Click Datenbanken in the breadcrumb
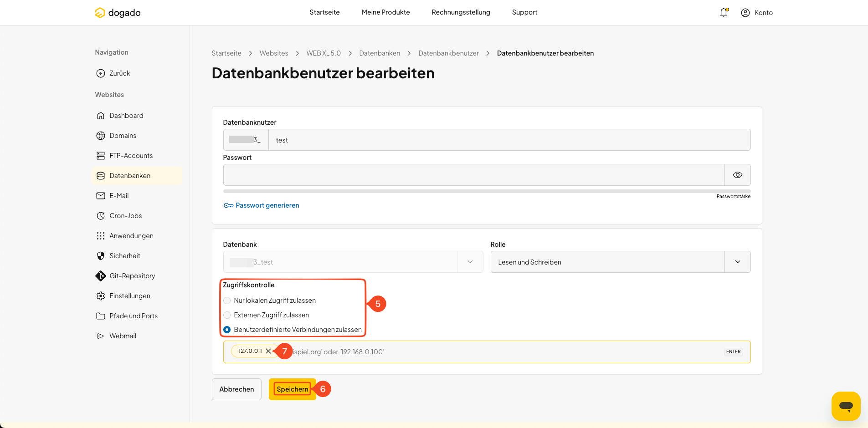The image size is (868, 428). [x=380, y=53]
